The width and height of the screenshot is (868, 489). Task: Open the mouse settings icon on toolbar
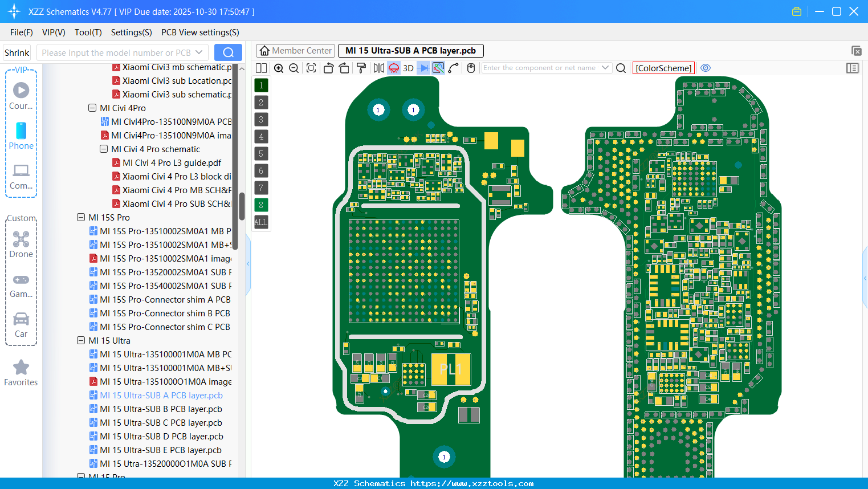coord(471,68)
